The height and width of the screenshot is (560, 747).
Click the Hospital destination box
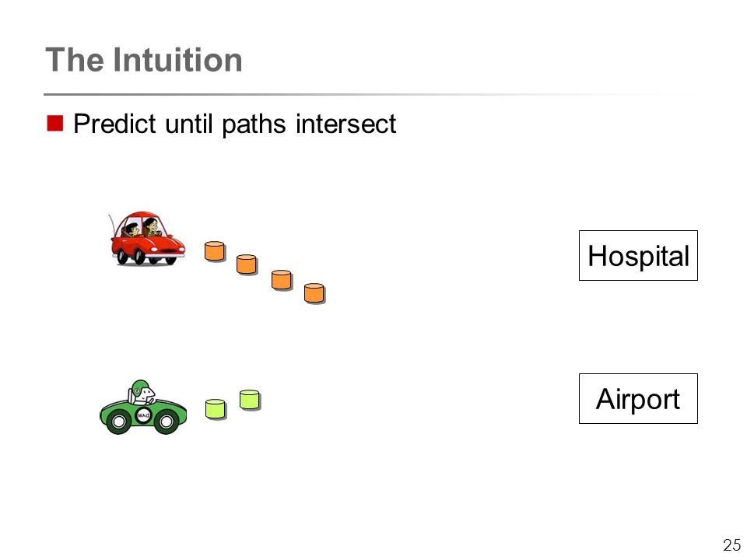(638, 255)
